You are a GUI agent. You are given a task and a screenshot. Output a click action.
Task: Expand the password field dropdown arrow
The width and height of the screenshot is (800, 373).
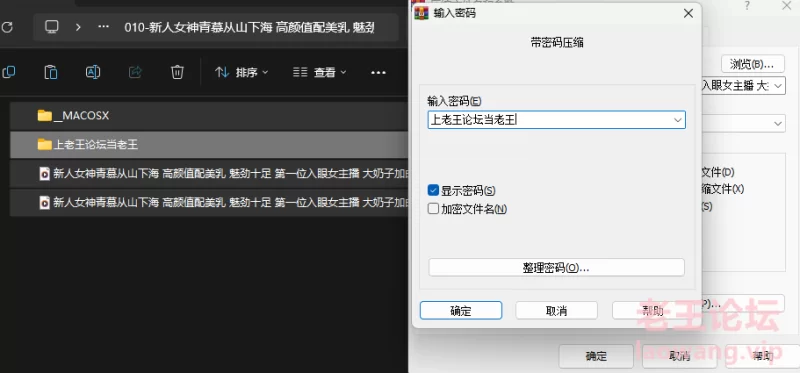click(x=678, y=120)
